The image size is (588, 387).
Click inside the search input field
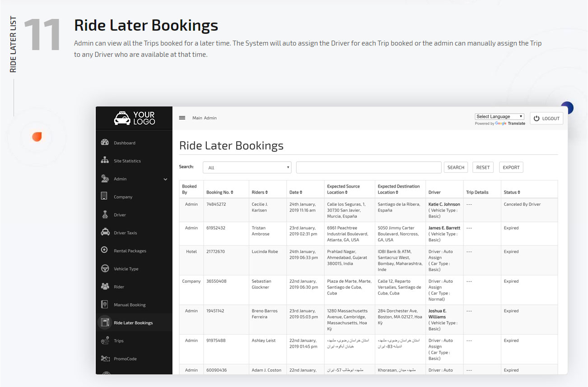tap(369, 167)
